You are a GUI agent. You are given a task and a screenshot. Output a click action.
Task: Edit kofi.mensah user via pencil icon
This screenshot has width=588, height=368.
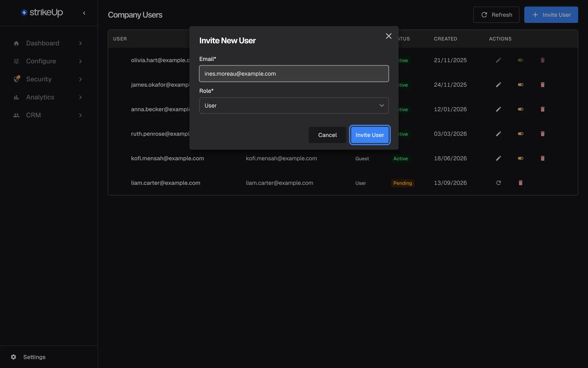click(498, 158)
